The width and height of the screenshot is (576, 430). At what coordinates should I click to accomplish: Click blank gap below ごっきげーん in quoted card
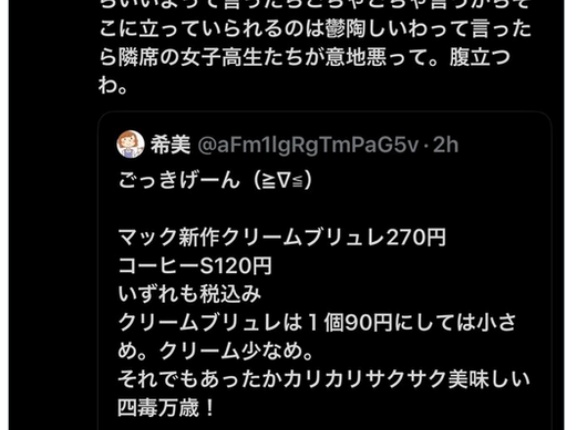pos(325,209)
